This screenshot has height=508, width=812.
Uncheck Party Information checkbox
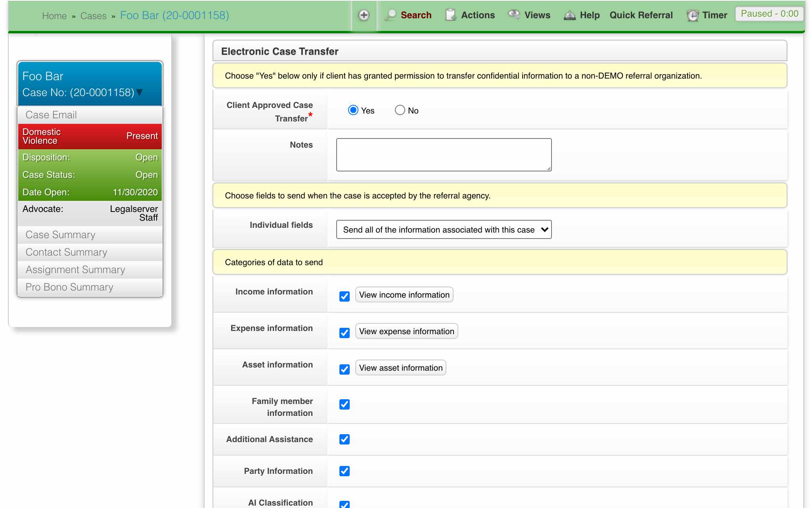tap(345, 471)
